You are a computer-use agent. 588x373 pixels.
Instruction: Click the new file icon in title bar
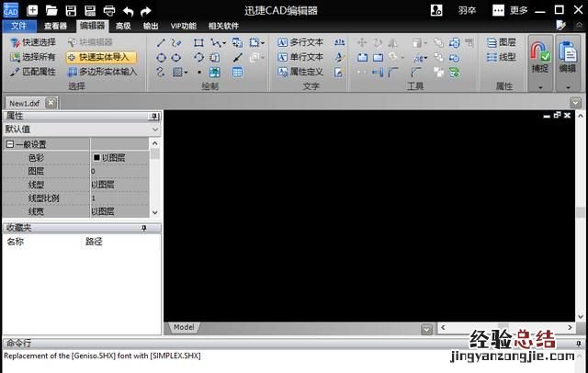pos(32,10)
